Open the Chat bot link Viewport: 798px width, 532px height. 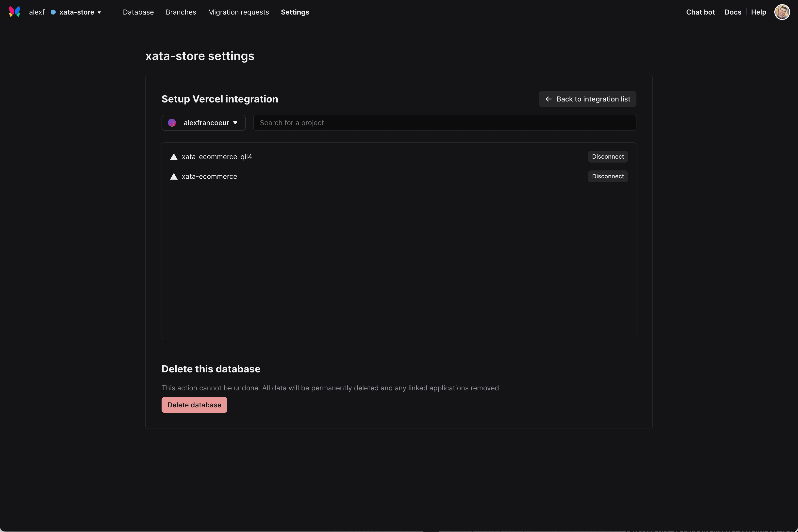coord(700,12)
